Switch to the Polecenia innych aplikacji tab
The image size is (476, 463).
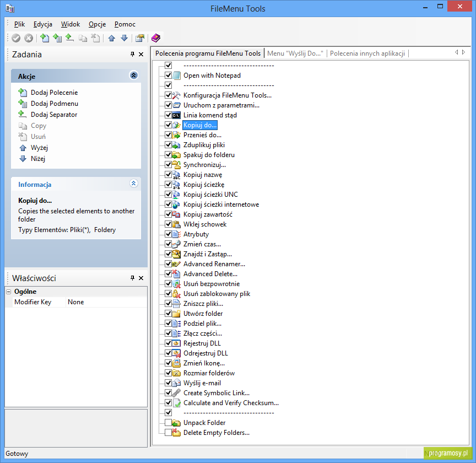[x=367, y=53]
